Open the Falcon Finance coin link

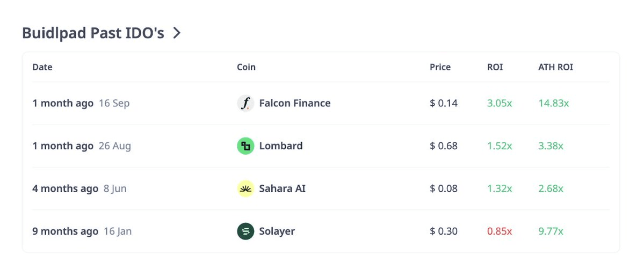click(294, 103)
